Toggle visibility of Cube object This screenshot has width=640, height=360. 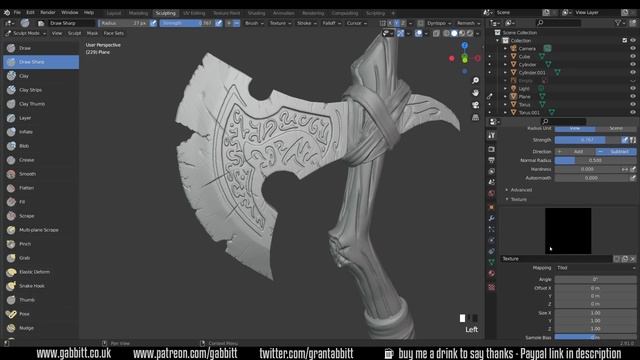(633, 56)
